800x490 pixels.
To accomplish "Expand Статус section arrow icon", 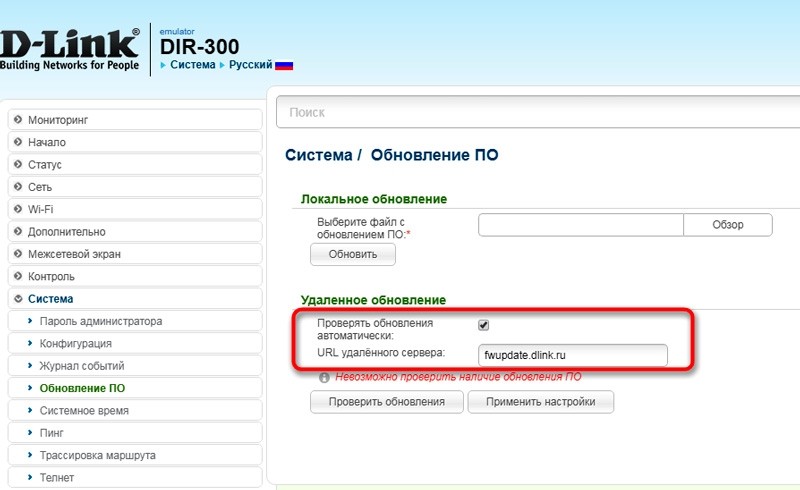I will coord(18,164).
